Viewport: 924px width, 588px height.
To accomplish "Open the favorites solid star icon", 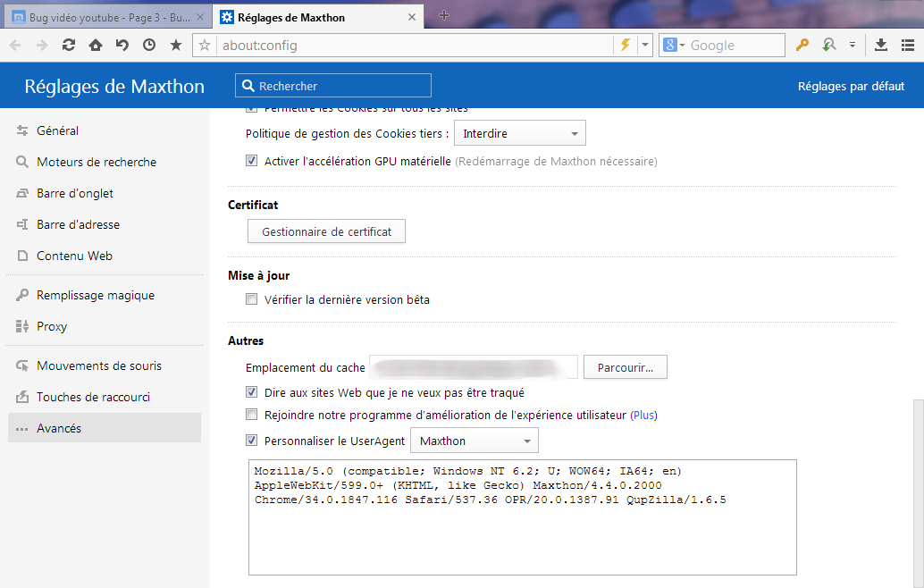I will pos(176,45).
